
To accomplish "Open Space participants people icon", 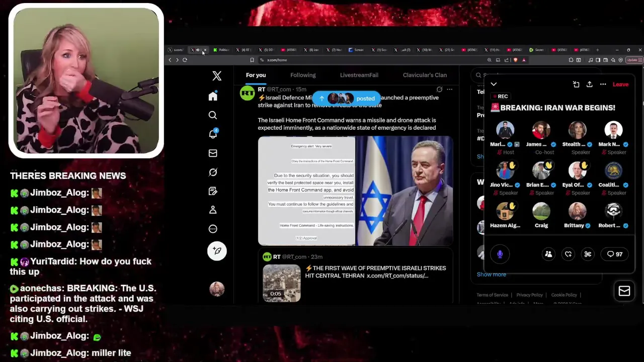I will tap(548, 254).
